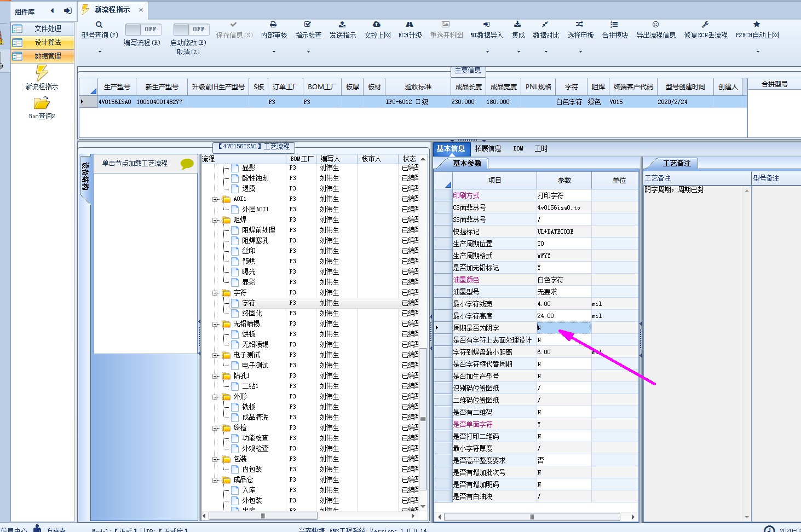
Task: Open the 新流程指示 lightning icon in sidebar
Action: (x=42, y=73)
